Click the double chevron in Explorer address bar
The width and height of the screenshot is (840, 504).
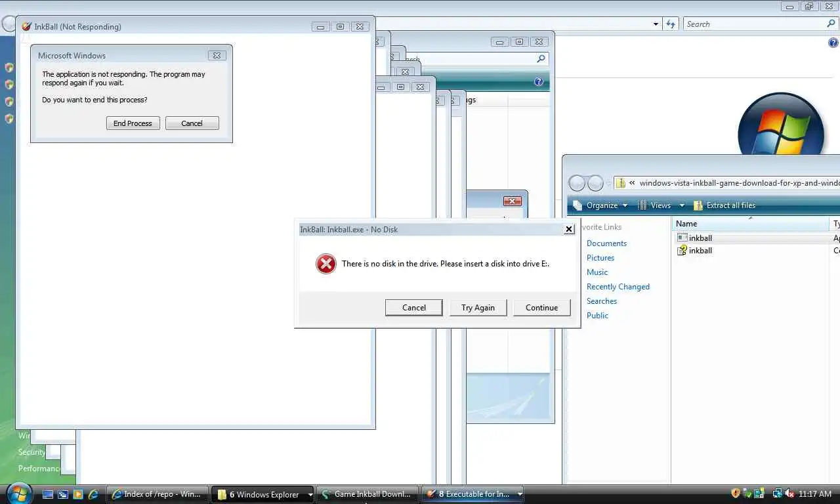[x=632, y=183]
